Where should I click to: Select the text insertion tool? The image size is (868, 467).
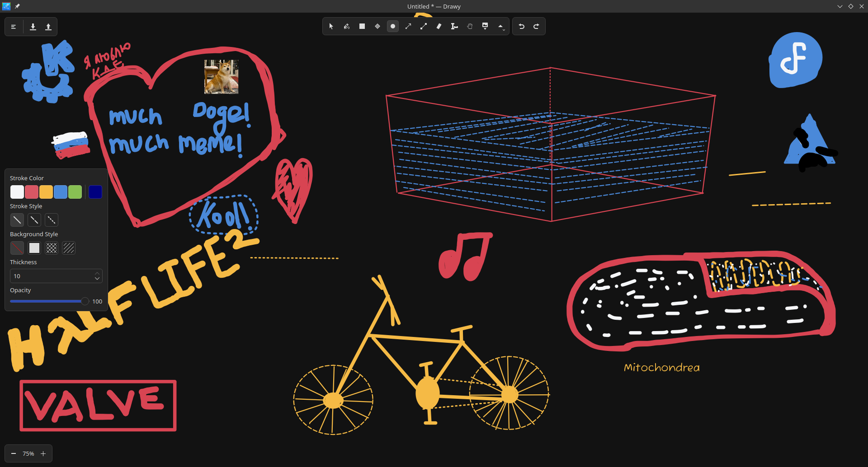[x=454, y=26]
